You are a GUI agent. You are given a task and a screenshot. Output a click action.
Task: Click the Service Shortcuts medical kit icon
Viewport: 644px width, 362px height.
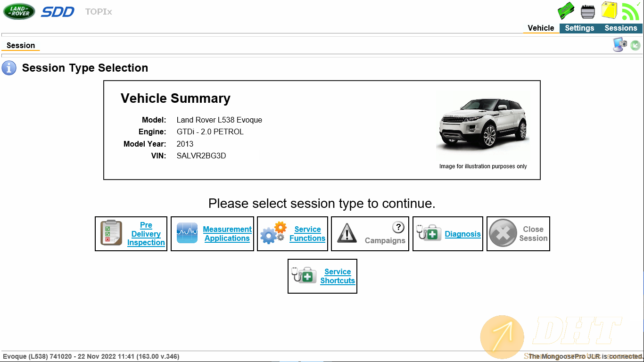[x=305, y=275]
